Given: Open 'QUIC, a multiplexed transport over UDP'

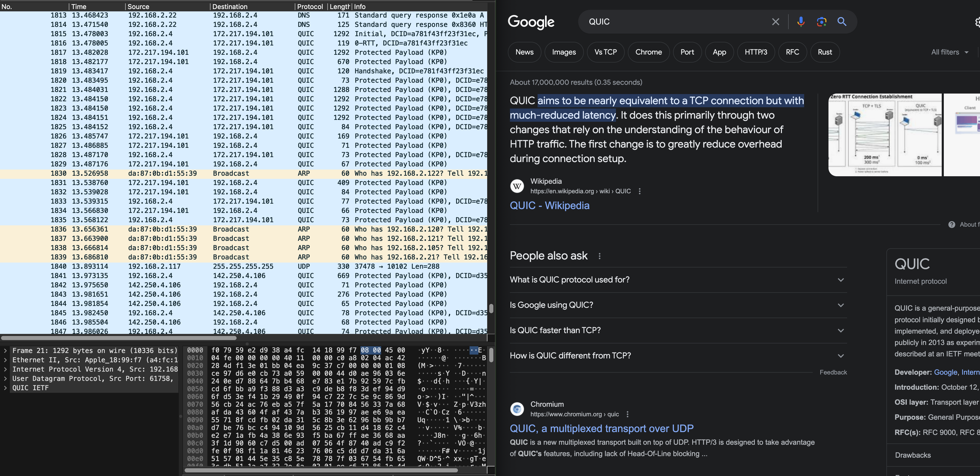Looking at the screenshot, I should pos(601,428).
